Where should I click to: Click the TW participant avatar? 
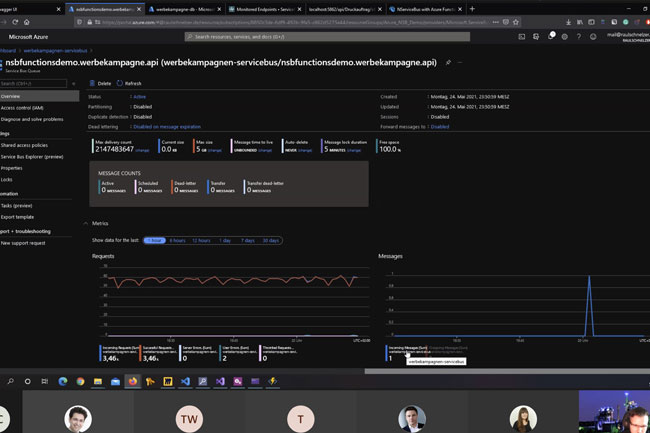click(189, 419)
